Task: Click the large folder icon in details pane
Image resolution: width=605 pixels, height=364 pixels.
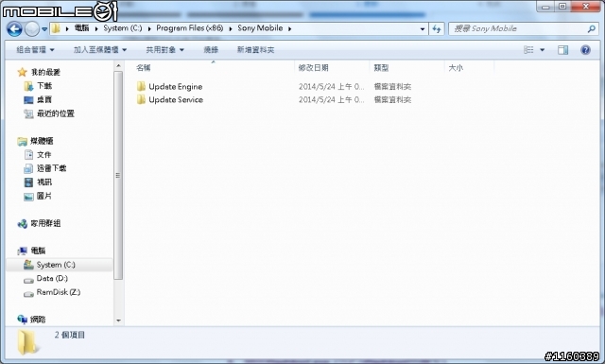Action: pyautogui.click(x=27, y=342)
